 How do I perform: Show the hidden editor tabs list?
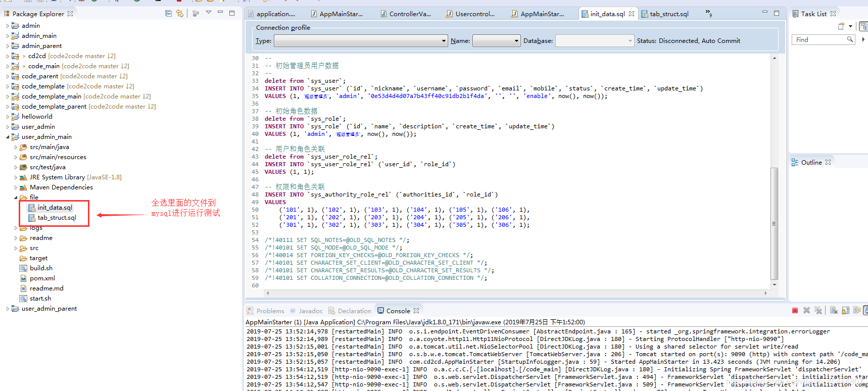(709, 13)
